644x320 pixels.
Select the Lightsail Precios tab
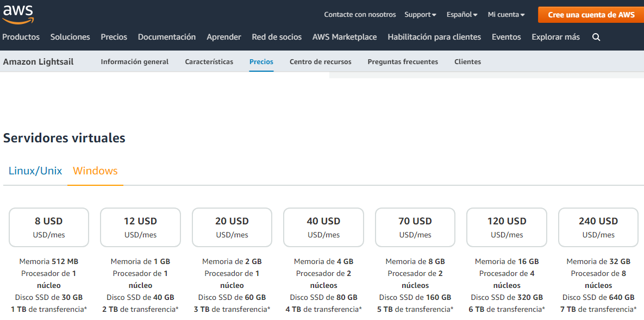pos(261,62)
